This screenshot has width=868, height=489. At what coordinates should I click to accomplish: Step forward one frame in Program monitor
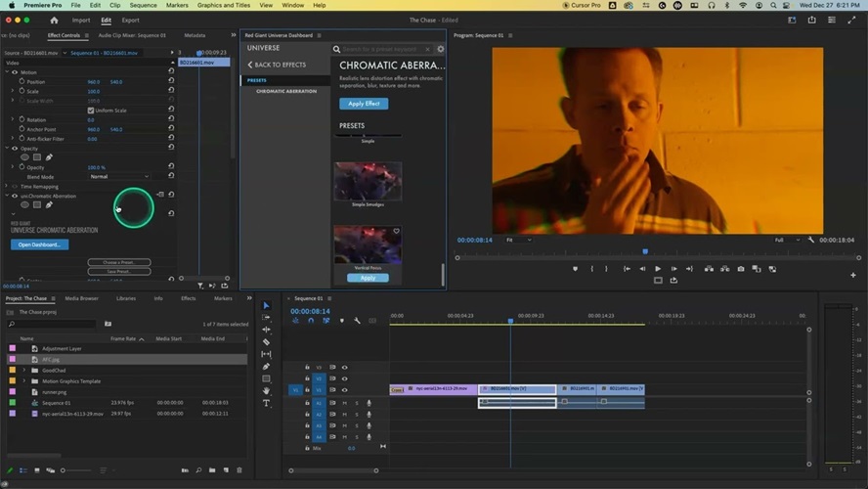tap(673, 269)
